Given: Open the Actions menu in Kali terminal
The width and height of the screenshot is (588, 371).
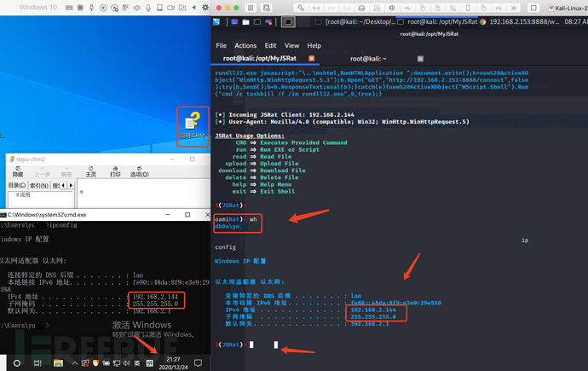Looking at the screenshot, I should coord(245,45).
